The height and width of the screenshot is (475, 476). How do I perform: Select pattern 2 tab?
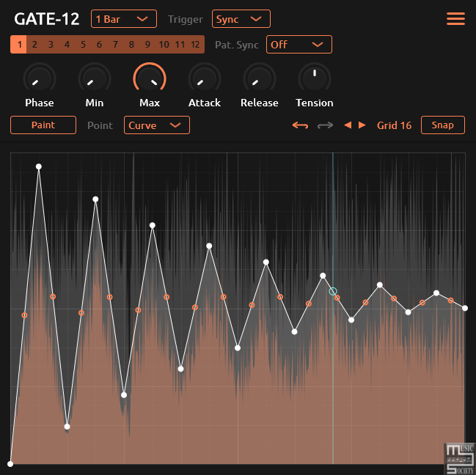34,45
